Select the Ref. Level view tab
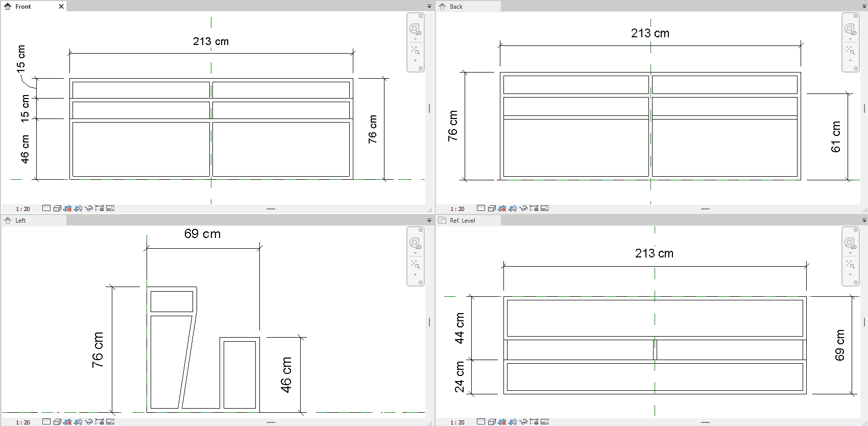The height and width of the screenshot is (426, 868). (x=462, y=221)
